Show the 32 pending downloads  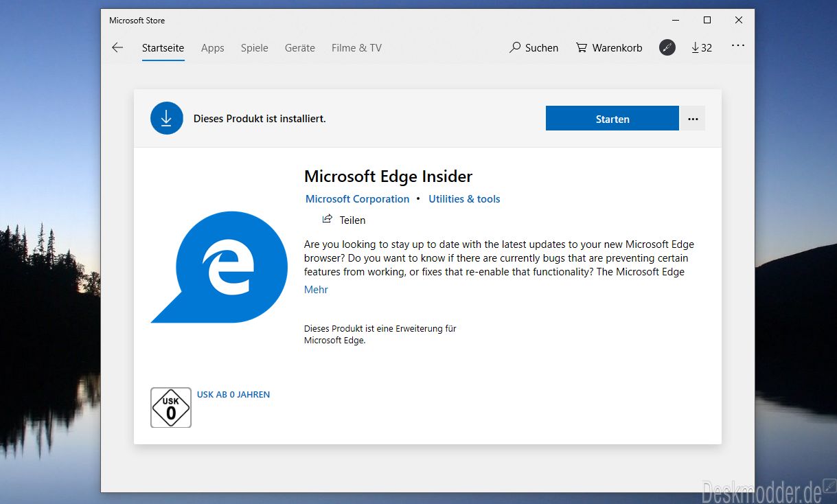point(702,47)
